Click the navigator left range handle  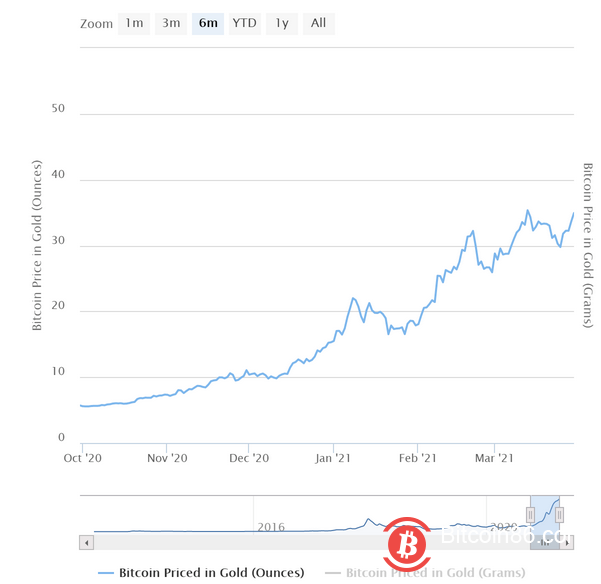point(530,515)
